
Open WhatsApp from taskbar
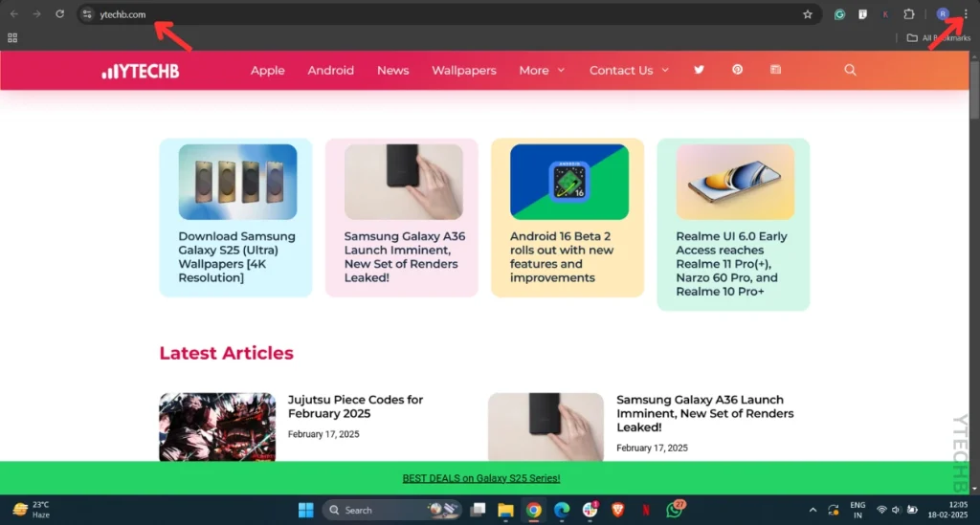(x=675, y=510)
